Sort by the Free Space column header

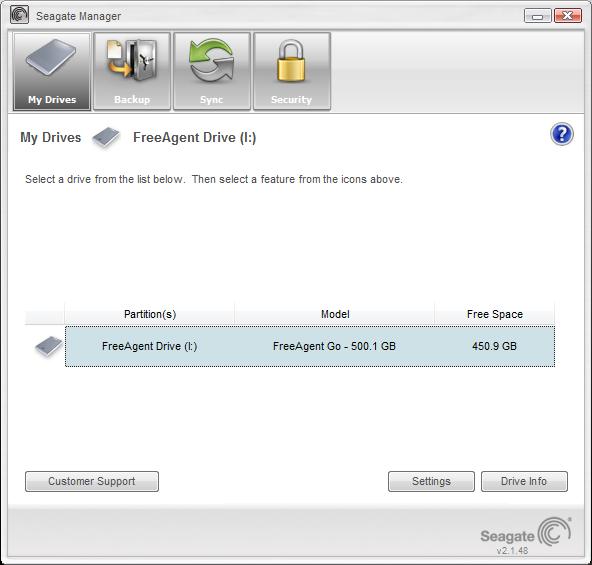(495, 314)
